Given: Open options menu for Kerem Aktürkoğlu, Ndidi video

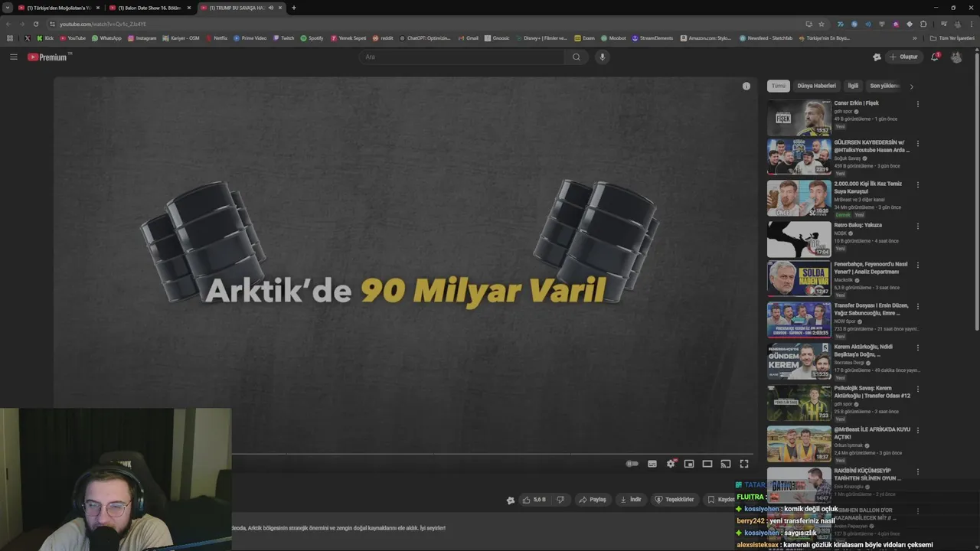Looking at the screenshot, I should [x=918, y=347].
